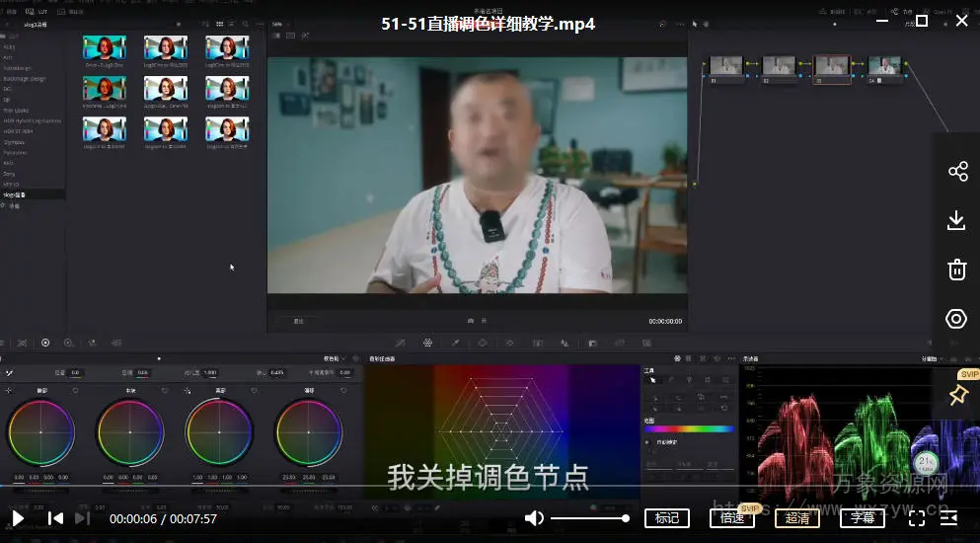Skip to the previous video
The image size is (980, 543).
point(56,518)
